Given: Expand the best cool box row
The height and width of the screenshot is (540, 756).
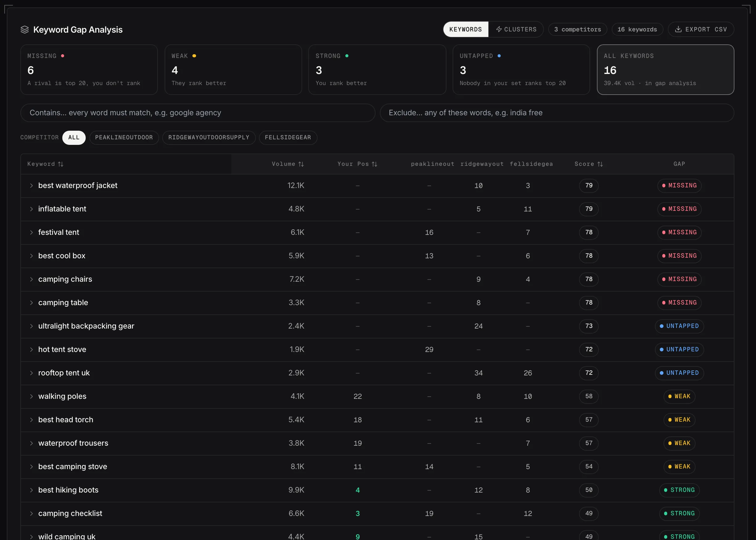Looking at the screenshot, I should tap(31, 256).
